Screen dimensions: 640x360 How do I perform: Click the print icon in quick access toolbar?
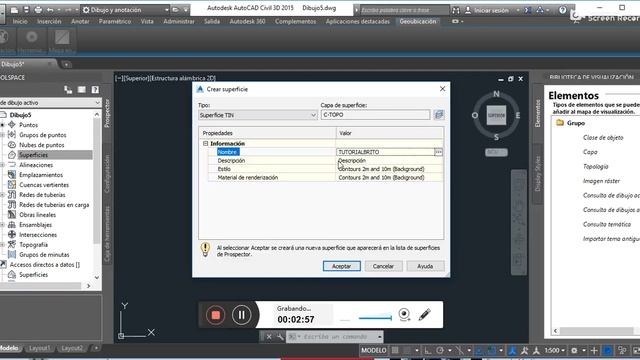pos(38,10)
